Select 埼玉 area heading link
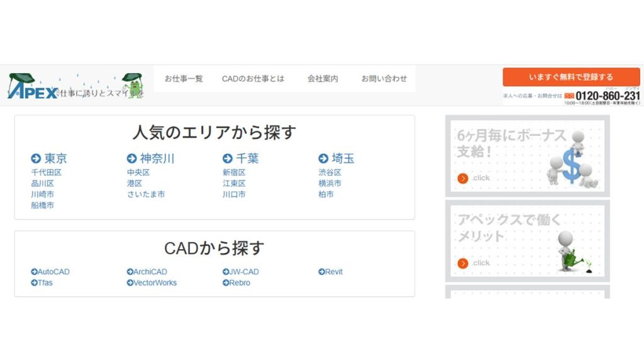644x363 pixels. 343,159
